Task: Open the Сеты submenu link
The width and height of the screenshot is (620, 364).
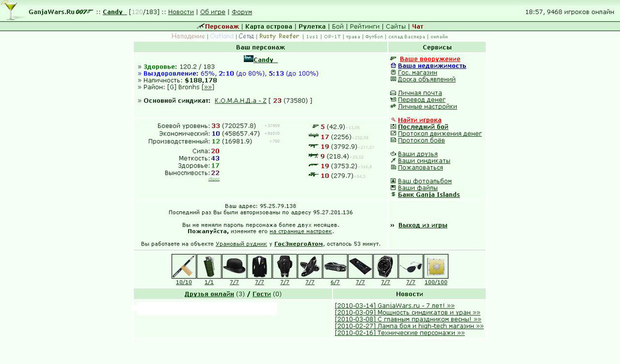Action: point(246,36)
